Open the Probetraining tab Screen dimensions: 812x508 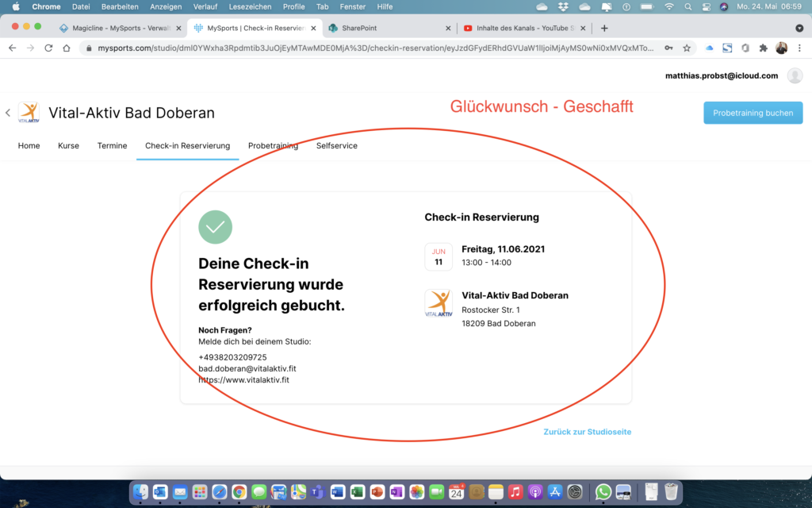(273, 146)
